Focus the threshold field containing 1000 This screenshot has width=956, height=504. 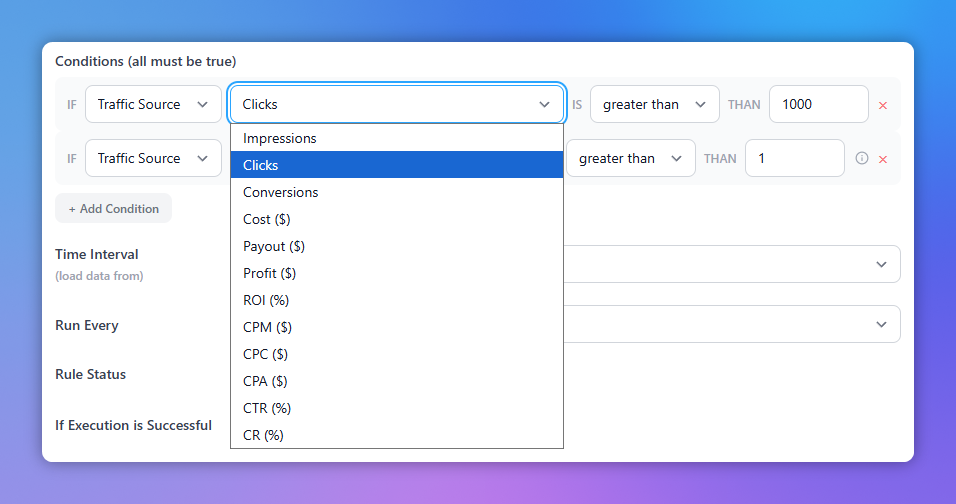click(819, 104)
